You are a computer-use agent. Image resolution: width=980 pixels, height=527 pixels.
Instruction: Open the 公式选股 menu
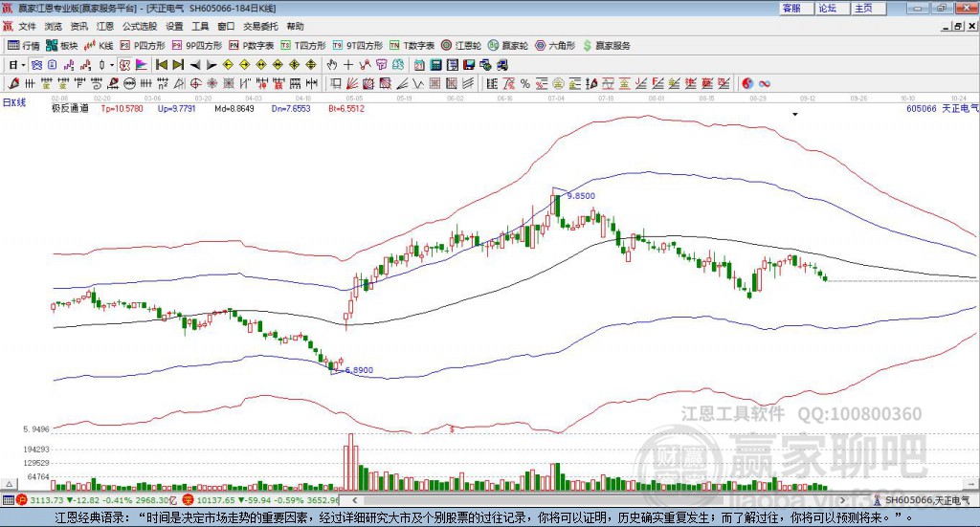coord(140,26)
